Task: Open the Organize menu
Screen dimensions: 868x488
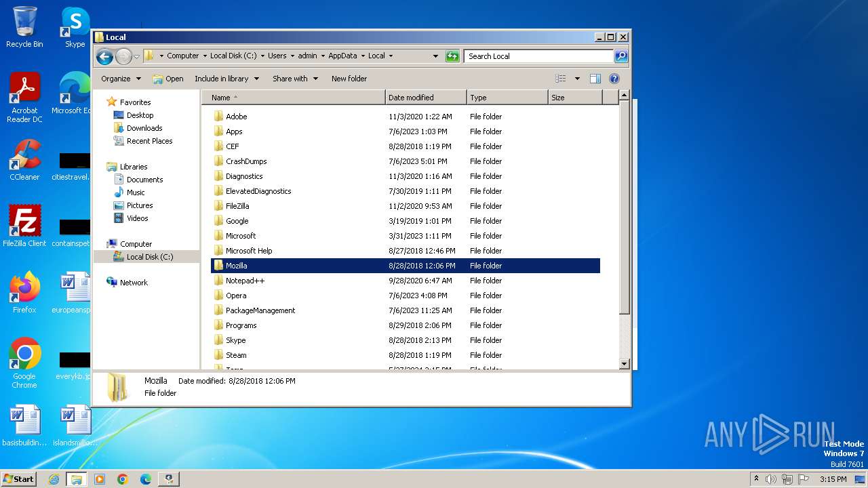Action: click(x=121, y=79)
